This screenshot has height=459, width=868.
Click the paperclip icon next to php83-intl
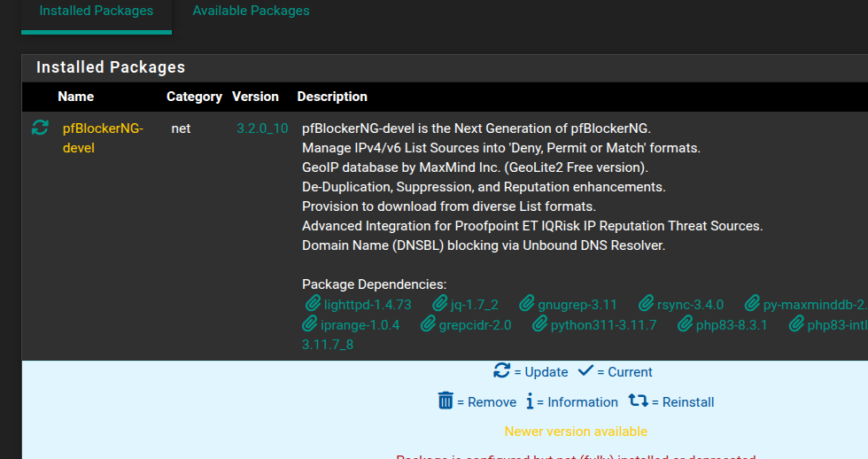796,324
